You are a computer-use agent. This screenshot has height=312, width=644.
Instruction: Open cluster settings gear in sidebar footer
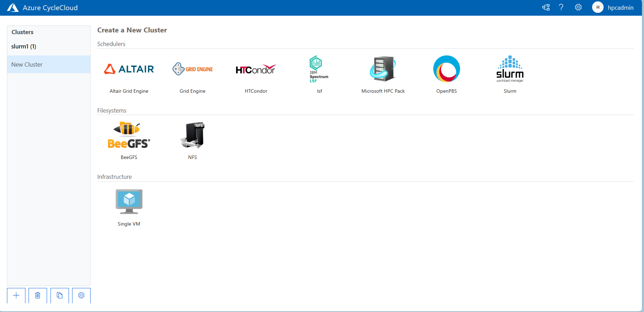click(x=81, y=296)
